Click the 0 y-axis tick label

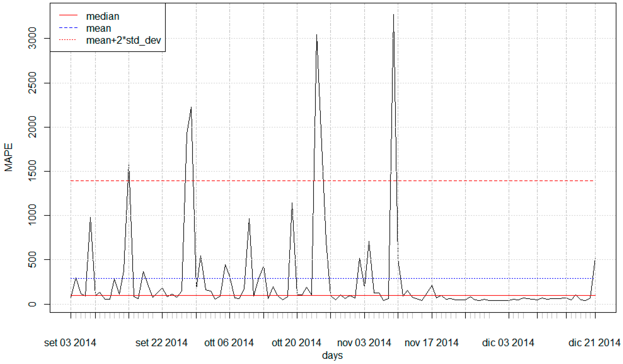click(32, 304)
